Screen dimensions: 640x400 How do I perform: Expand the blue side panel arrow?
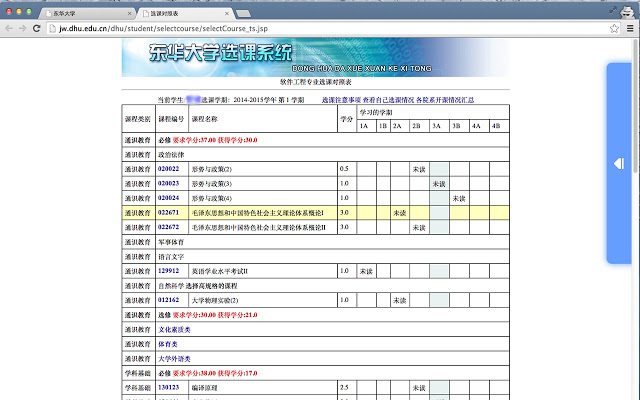pyautogui.click(x=618, y=164)
